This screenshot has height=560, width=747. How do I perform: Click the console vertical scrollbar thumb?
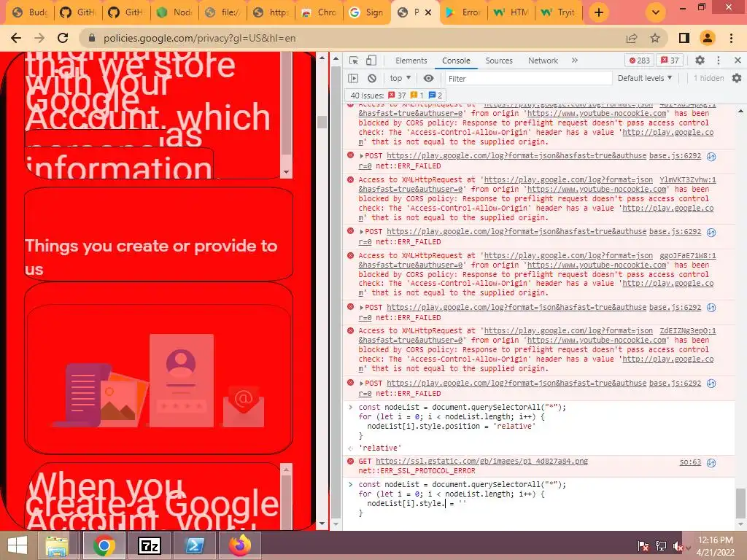[x=741, y=503]
